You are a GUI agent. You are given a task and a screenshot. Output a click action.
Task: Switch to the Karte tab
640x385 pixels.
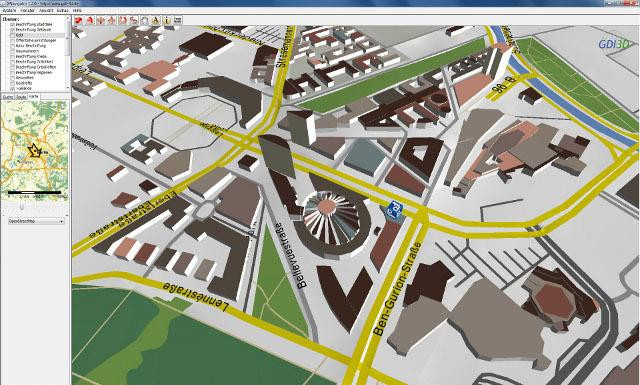click(34, 97)
